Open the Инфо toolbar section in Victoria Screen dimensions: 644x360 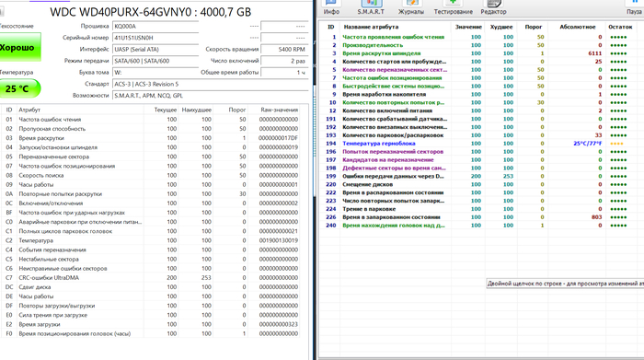click(x=331, y=7)
